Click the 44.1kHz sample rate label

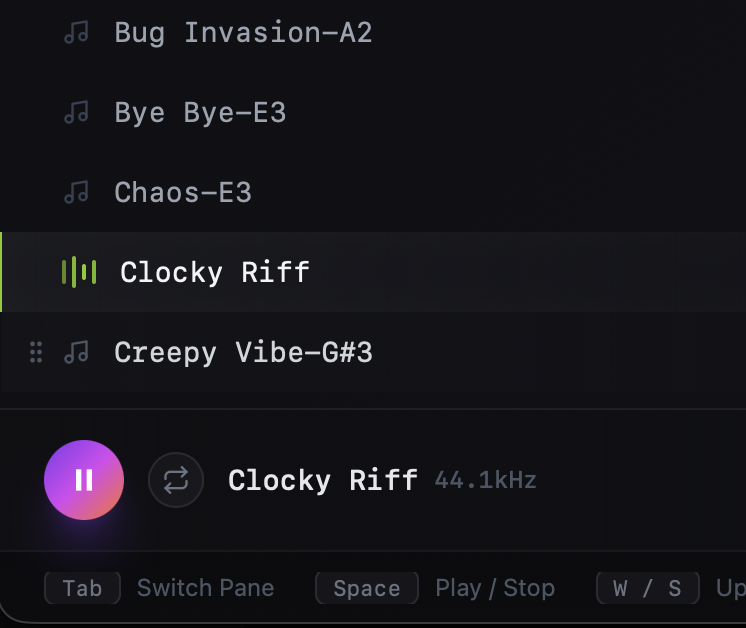[486, 481]
